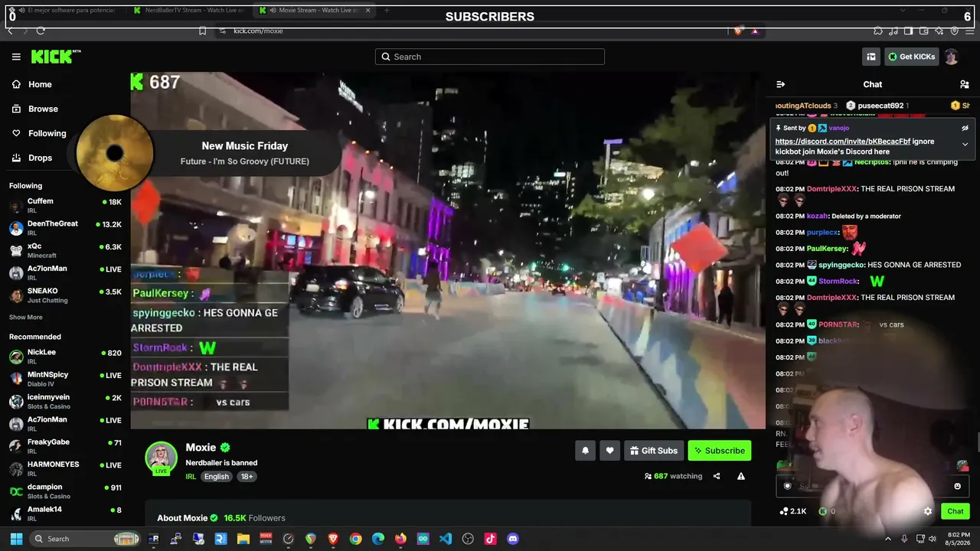Collapse the chat panel with the arrow icon
The width and height of the screenshot is (980, 551).
780,84
